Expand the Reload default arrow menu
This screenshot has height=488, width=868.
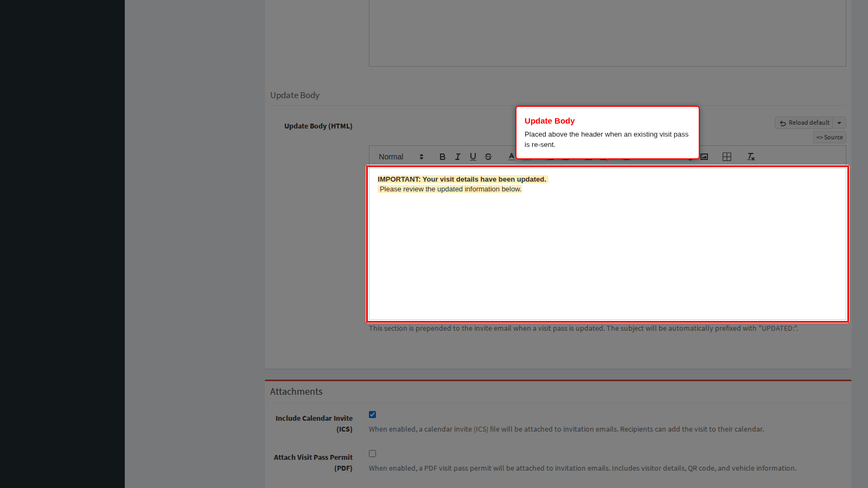click(x=839, y=123)
